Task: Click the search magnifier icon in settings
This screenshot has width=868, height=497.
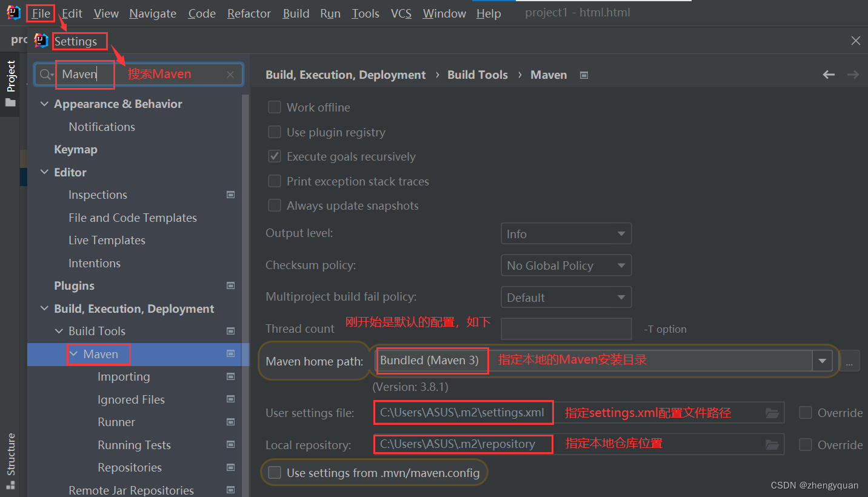Action: 46,75
